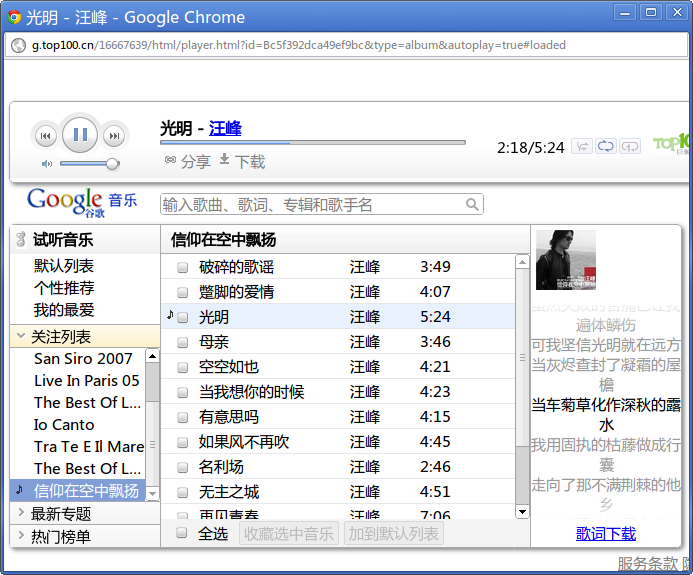Viewport: 693px width, 575px height.
Task: Click the share link icon before 分享
Action: (x=171, y=160)
